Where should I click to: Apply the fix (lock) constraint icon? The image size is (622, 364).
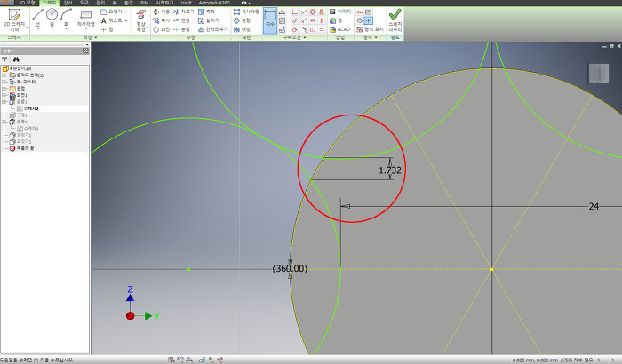coord(322,12)
